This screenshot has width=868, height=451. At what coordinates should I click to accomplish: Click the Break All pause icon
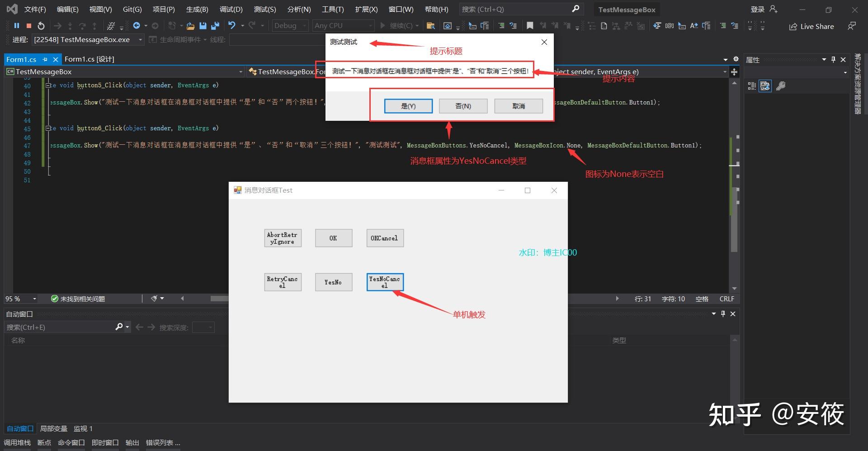point(17,25)
